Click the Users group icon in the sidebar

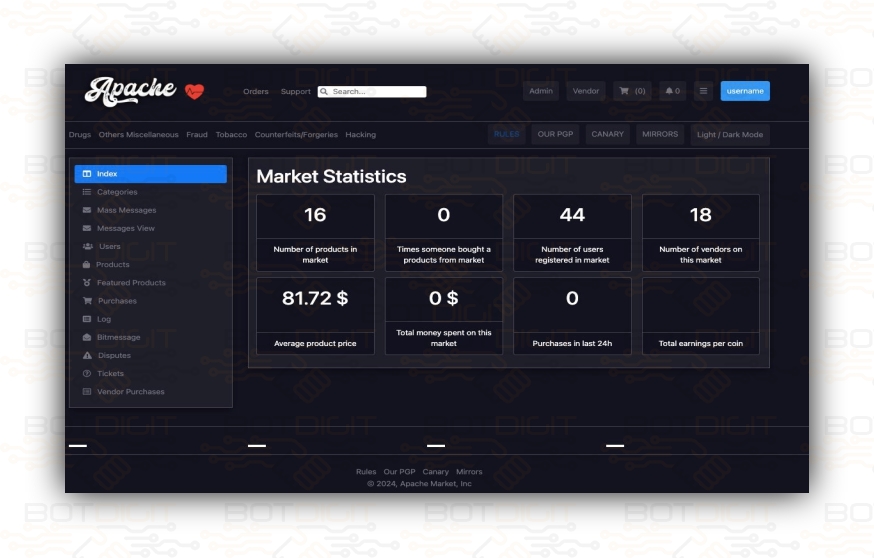tap(88, 246)
